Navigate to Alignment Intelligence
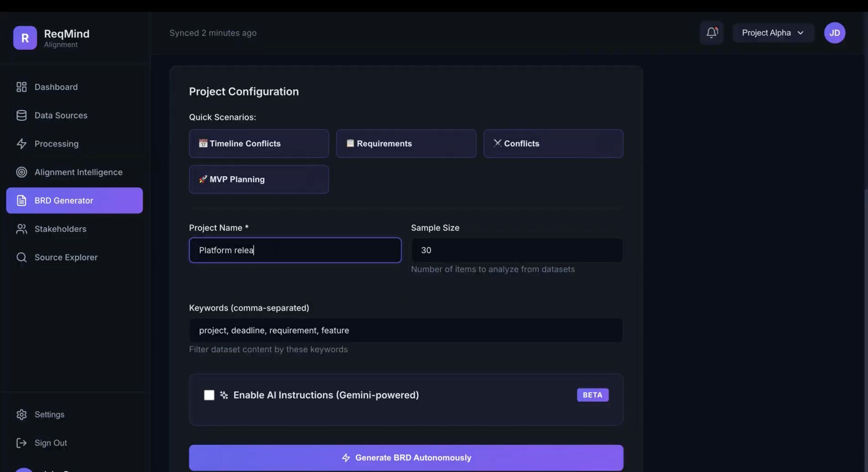Screen dimensions: 868x472 74,172
